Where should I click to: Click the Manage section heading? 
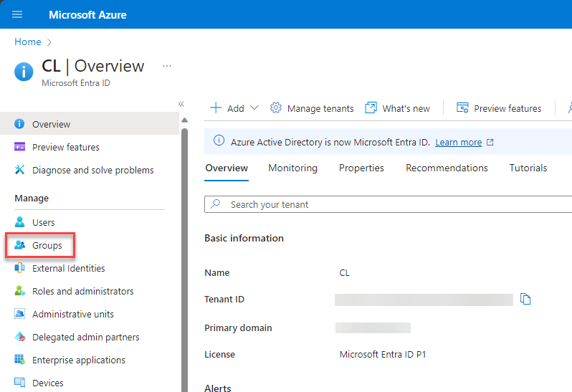tap(32, 198)
